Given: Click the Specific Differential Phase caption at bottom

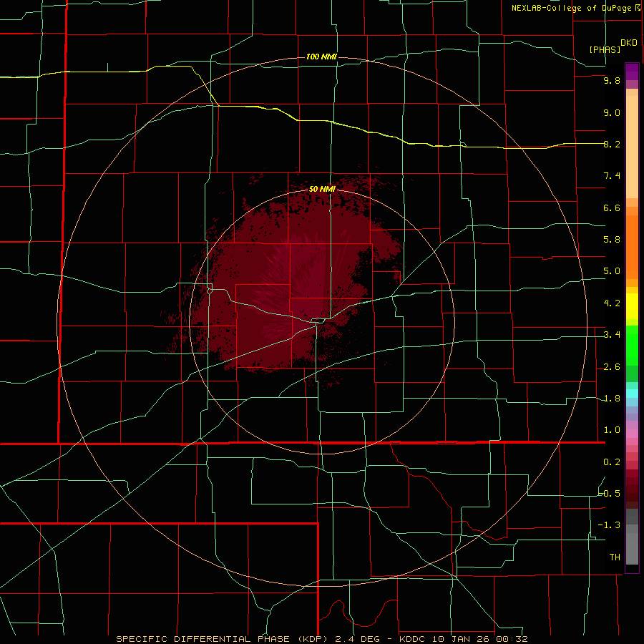Looking at the screenshot, I should (321, 639).
